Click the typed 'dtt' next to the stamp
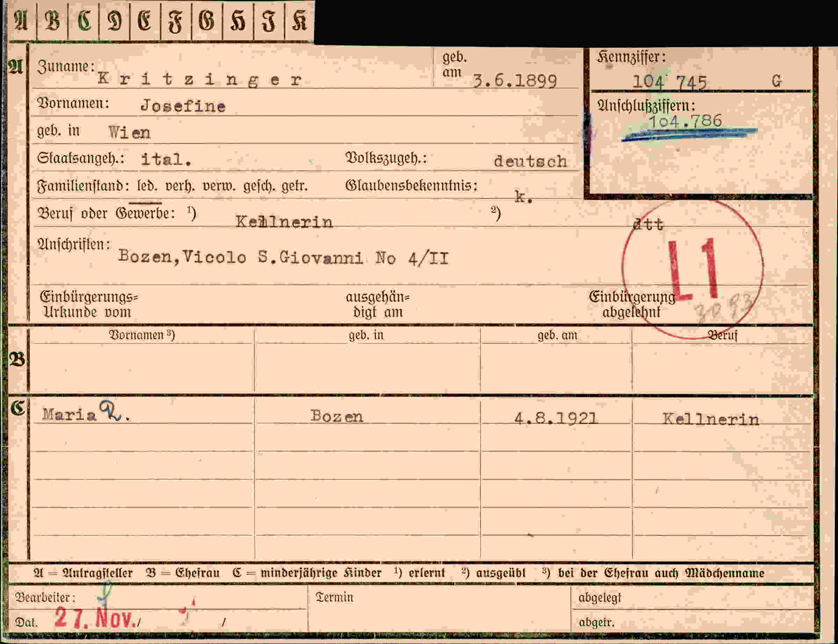The width and height of the screenshot is (838, 644). coord(648,225)
